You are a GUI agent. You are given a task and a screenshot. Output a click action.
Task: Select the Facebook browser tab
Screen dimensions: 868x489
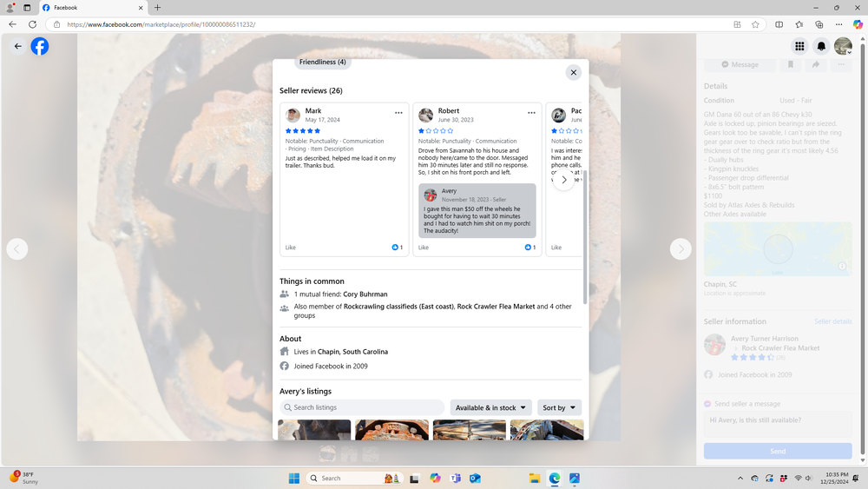pyautogui.click(x=93, y=8)
